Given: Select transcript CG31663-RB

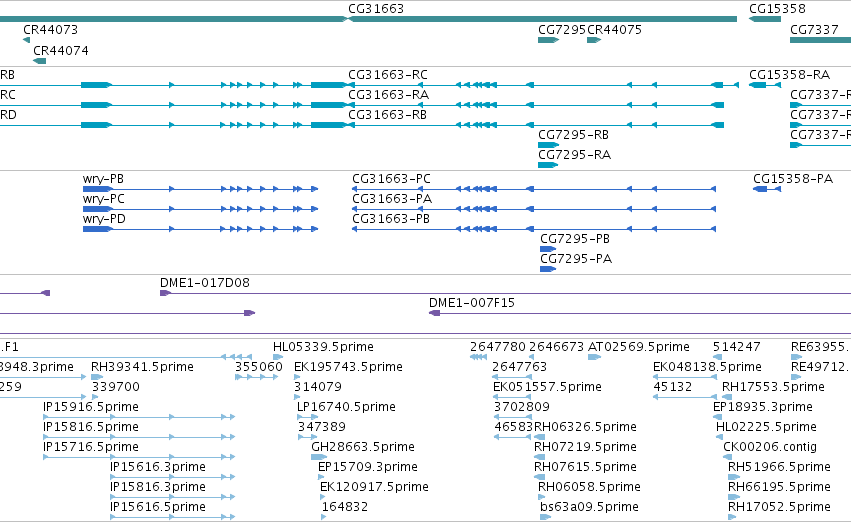Looking at the screenshot, I should (388, 114).
